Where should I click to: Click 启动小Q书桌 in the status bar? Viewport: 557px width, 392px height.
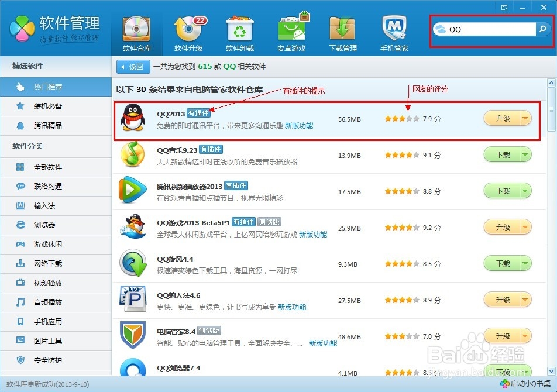(x=526, y=384)
